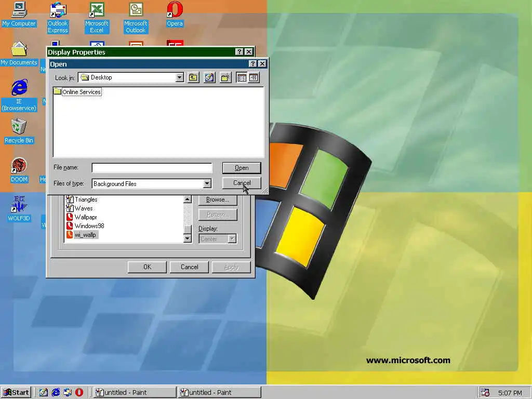Click the File name input field

point(152,168)
